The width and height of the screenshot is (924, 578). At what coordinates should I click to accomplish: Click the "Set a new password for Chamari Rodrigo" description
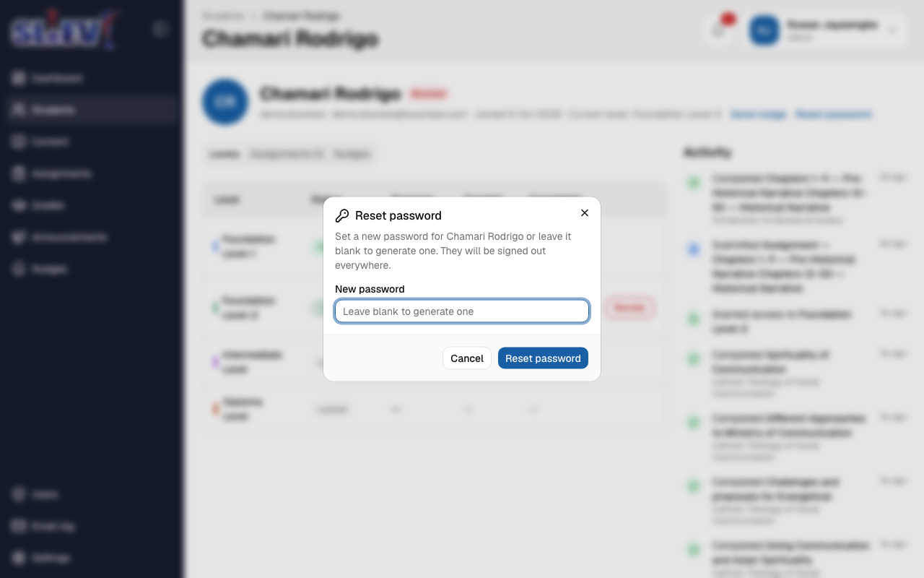click(453, 251)
